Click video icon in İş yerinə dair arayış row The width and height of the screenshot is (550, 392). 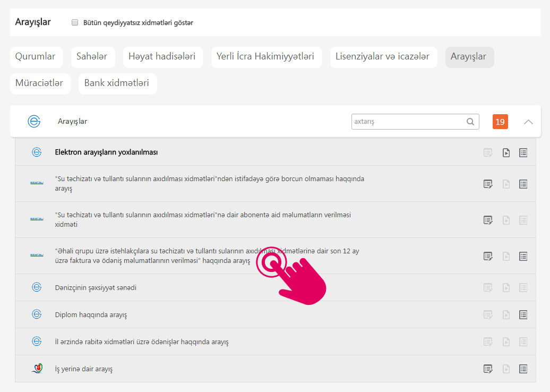[506, 369]
